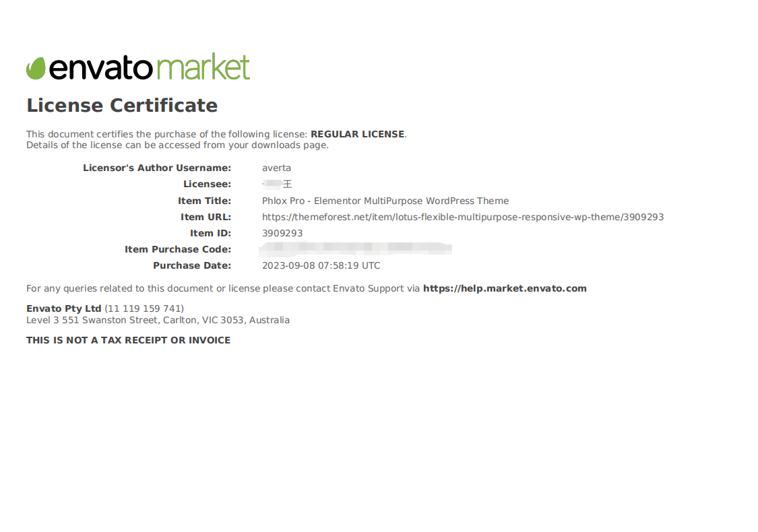Select the Swanston Street address line

point(158,320)
